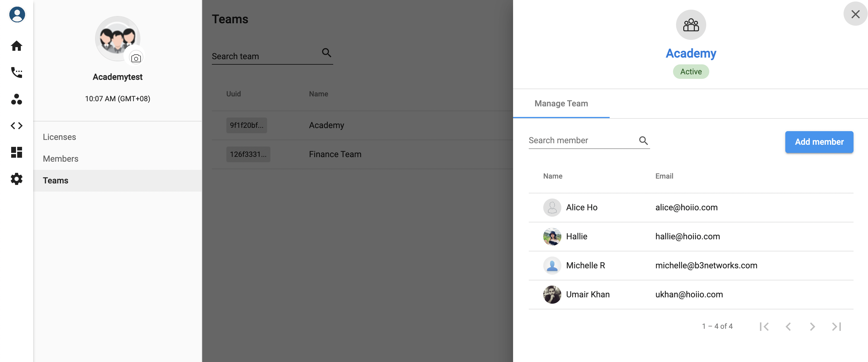Viewport: 868px width, 362px height.
Task: Click email ukhan@hoiio.com
Action: (689, 295)
